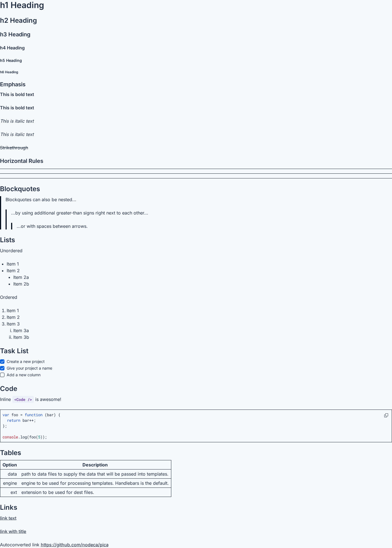
Task: Click the 'Option' table column header
Action: (10, 465)
